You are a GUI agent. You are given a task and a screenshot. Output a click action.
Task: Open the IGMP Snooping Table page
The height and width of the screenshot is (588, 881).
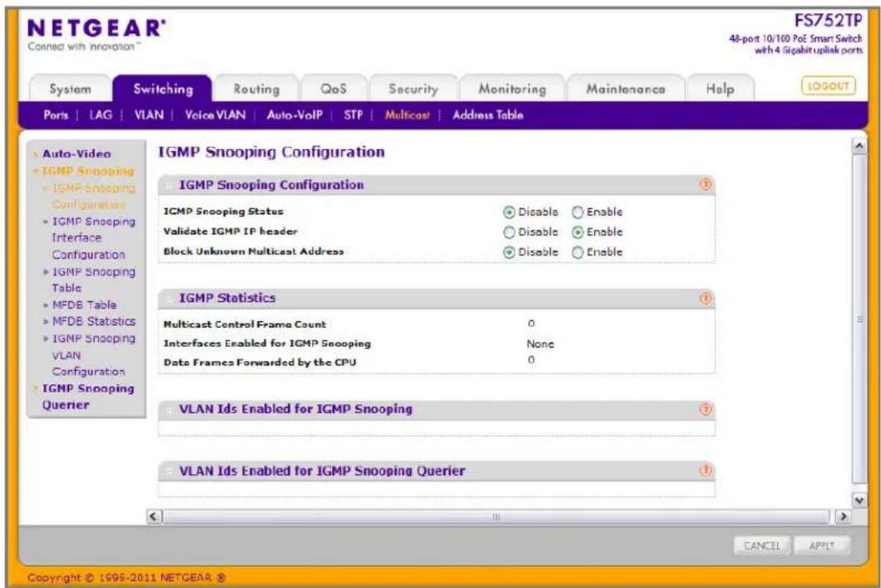[x=93, y=279]
